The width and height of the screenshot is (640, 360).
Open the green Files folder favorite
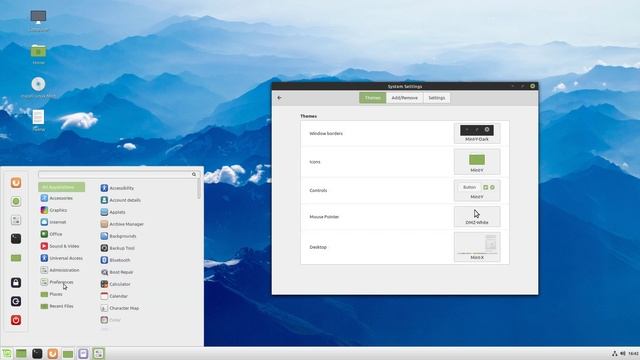16,258
